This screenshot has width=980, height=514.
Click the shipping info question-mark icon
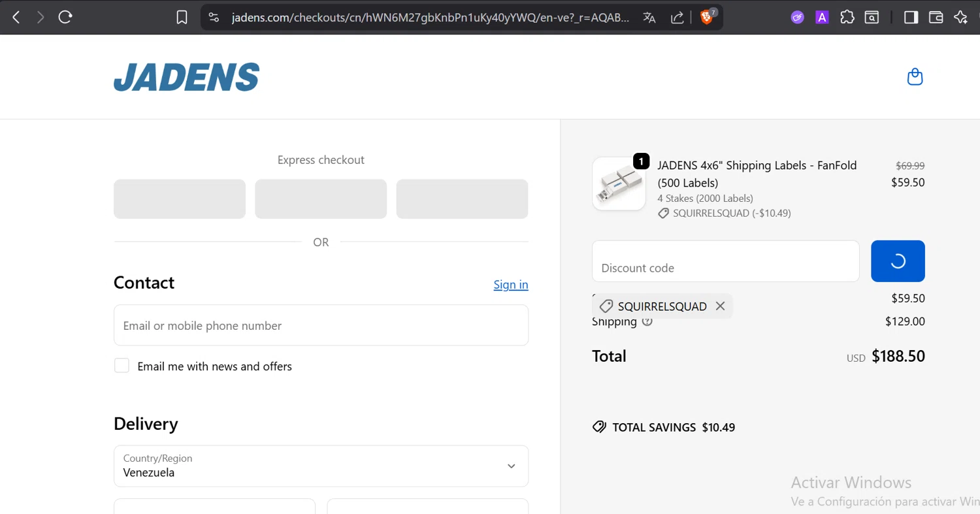click(647, 321)
